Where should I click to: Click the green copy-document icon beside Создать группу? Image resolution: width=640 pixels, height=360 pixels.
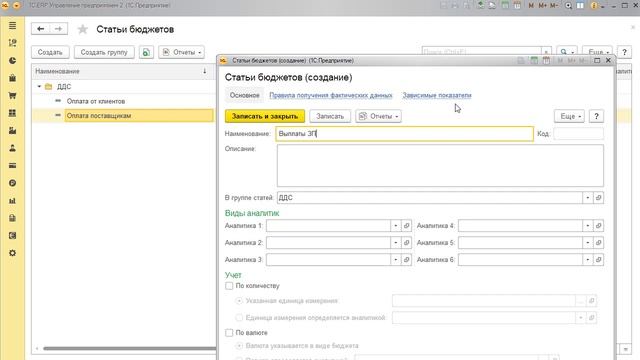click(x=146, y=52)
